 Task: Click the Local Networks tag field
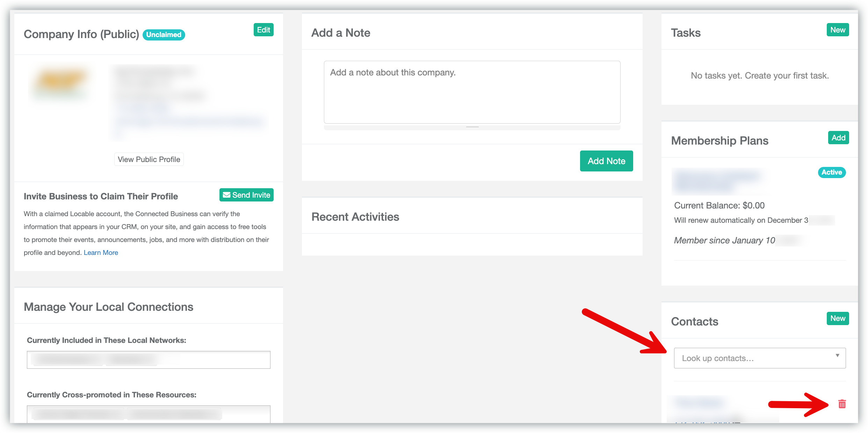click(x=149, y=360)
